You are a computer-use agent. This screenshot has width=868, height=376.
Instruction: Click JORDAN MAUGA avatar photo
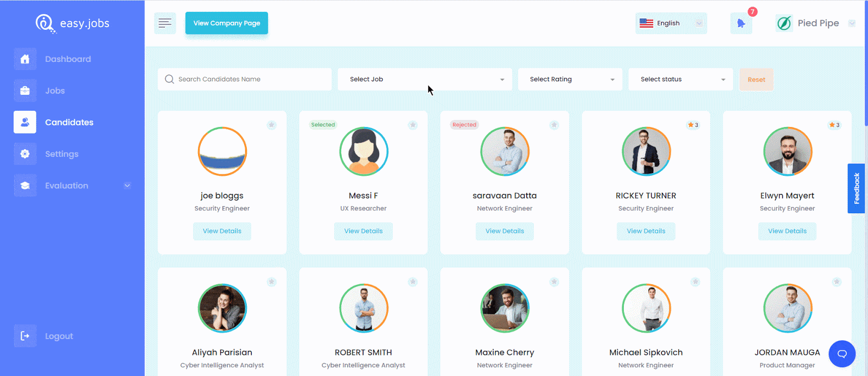788,308
